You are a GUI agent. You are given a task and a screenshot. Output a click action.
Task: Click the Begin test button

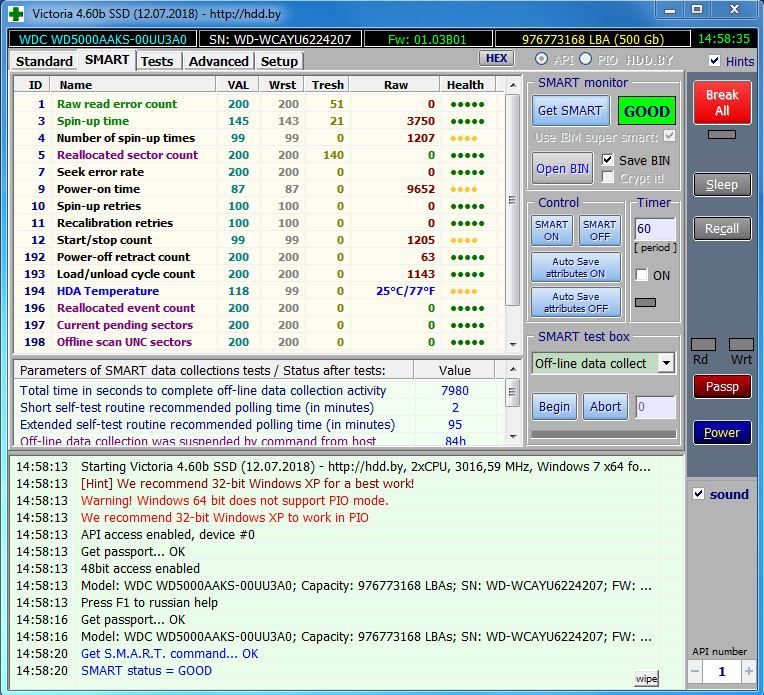coord(554,406)
